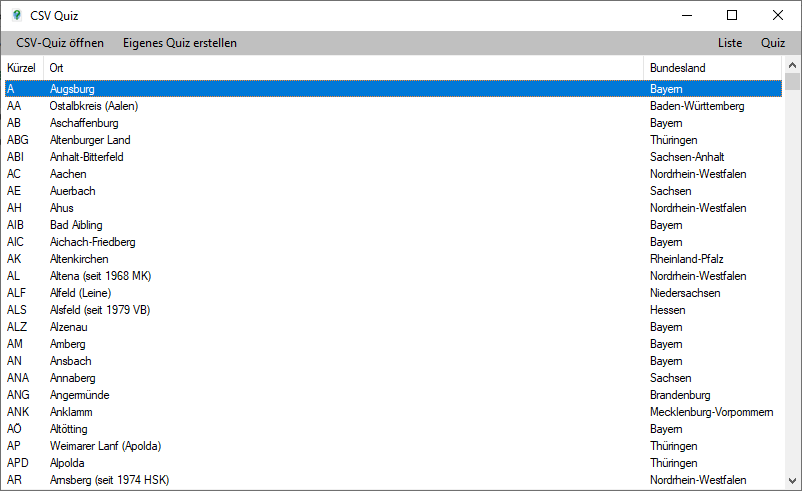Screen dimensions: 802x491
Task: Switch to the Quiz view
Action: [773, 43]
